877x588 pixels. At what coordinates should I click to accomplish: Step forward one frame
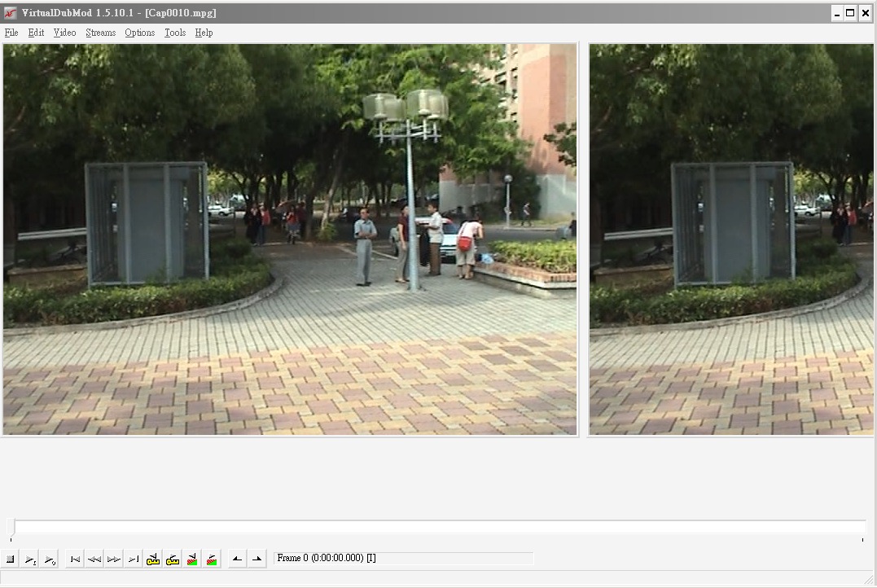click(x=114, y=559)
